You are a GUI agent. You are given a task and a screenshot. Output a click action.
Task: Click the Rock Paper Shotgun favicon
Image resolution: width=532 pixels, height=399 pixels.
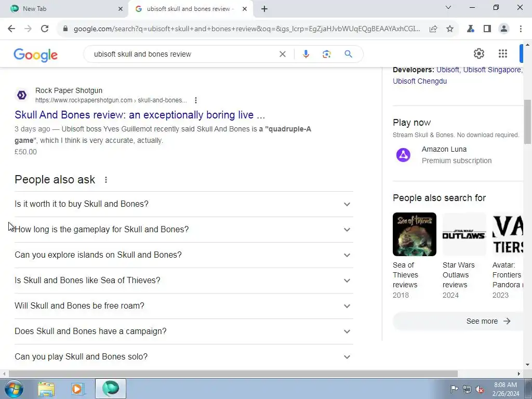point(22,96)
